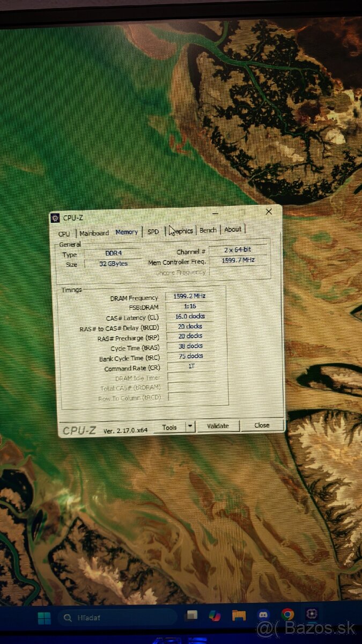Screen dimensions: 362x644
Task: Click the Validate button
Action: tap(218, 426)
